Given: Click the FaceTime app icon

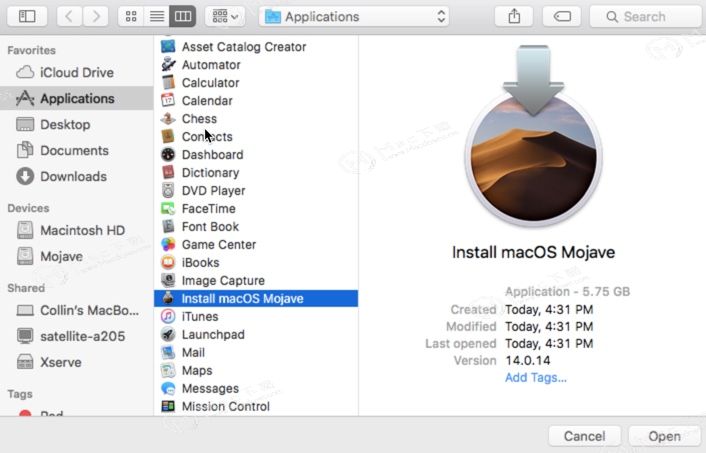Looking at the screenshot, I should 168,208.
